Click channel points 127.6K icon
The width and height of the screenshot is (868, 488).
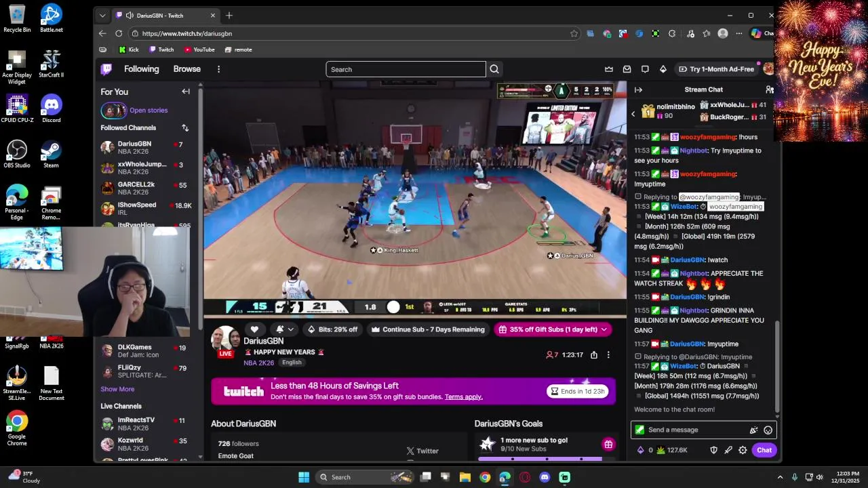660,450
